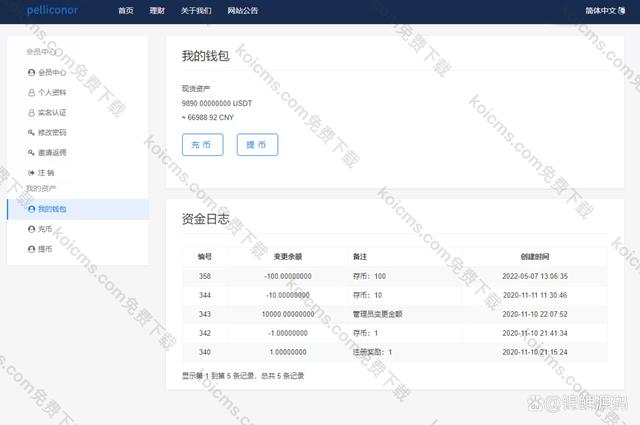Viewport: 640px width, 425px height.
Task: Click the 管理员变更金额 remark
Action: (378, 314)
